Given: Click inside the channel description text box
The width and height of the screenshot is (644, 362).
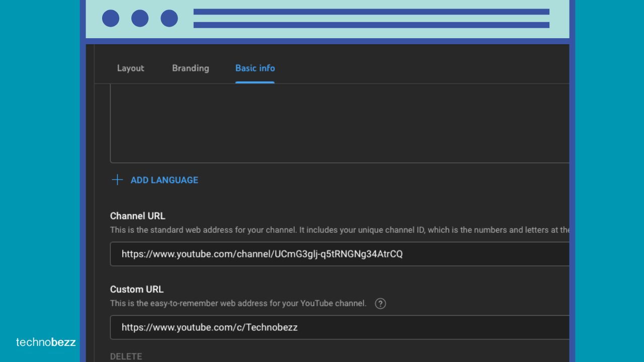Looking at the screenshot, I should pos(340,123).
